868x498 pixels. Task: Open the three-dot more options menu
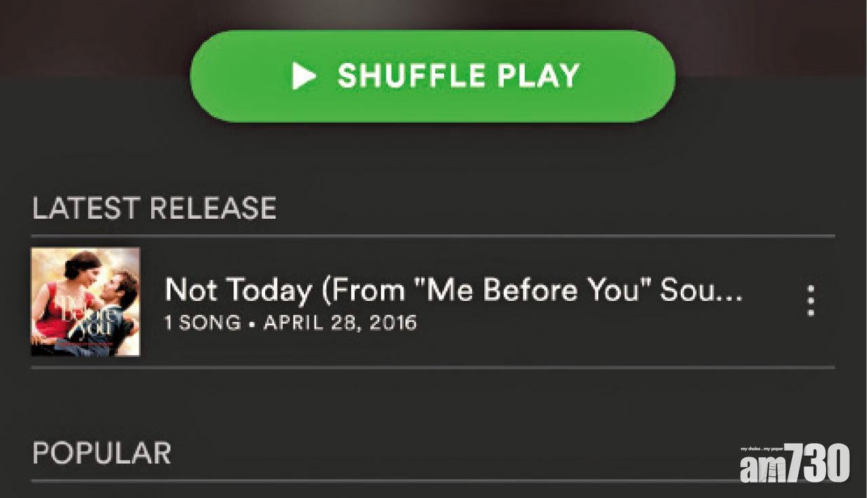click(x=810, y=301)
